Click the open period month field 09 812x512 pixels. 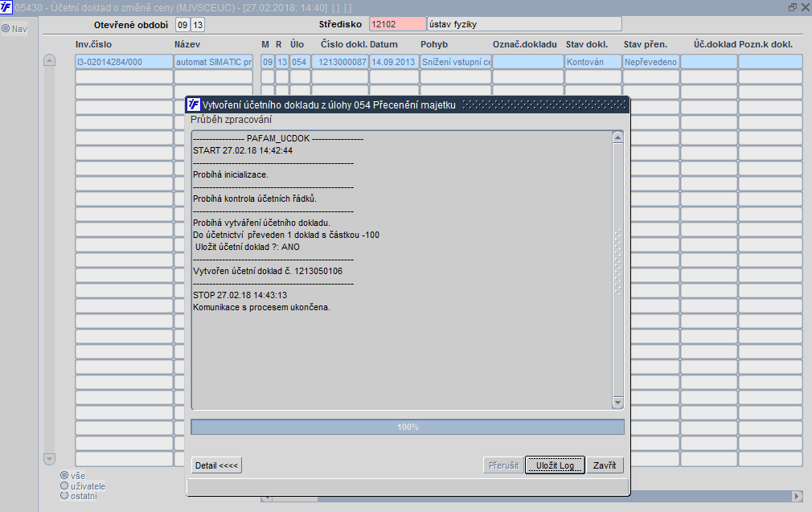(182, 24)
